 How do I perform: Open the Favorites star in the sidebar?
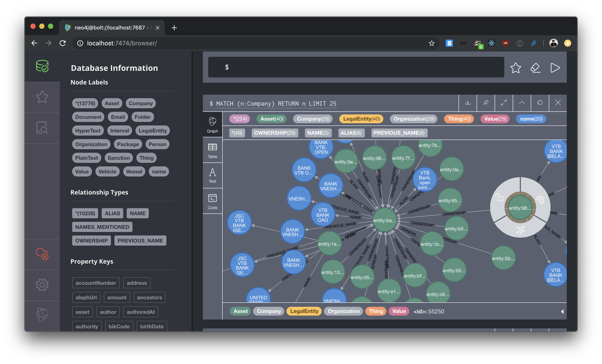pos(42,97)
